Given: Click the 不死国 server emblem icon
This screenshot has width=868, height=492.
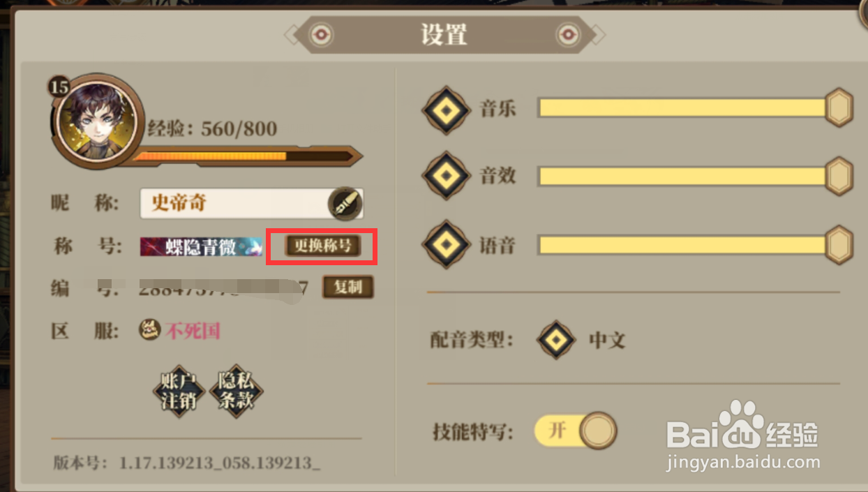Looking at the screenshot, I should click(150, 329).
